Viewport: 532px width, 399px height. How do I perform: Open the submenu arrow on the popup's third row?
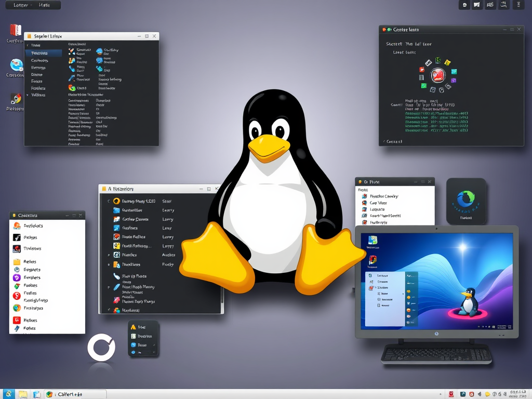coord(154,345)
